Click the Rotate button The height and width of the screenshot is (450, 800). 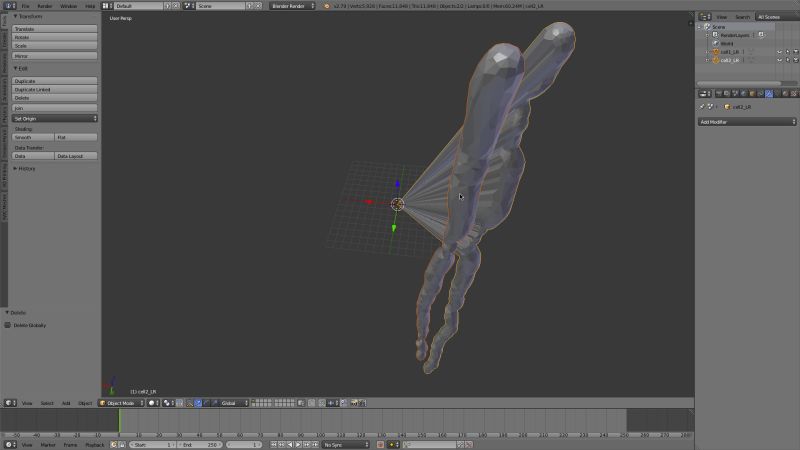[55, 37]
